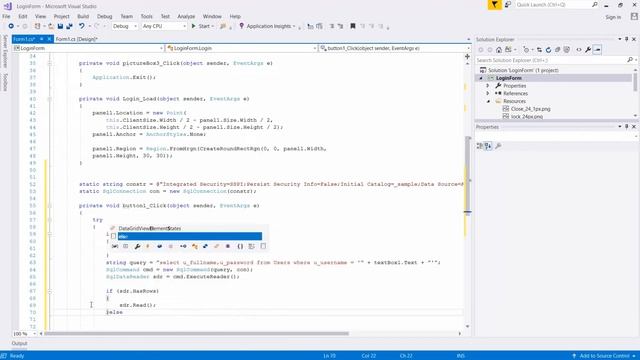Click Add to Source Control in status bar
This screenshot has height=360, width=640.
(604, 356)
